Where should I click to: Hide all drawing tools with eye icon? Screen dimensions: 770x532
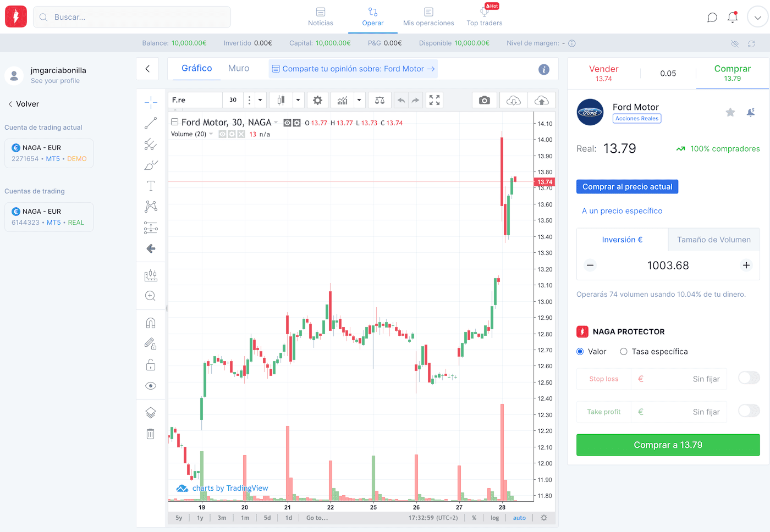tap(151, 386)
